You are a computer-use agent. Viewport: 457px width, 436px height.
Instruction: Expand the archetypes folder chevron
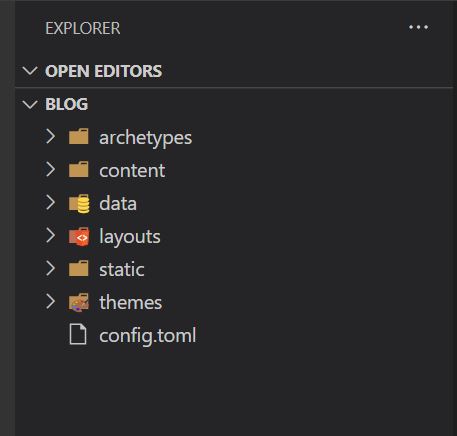tap(50, 136)
